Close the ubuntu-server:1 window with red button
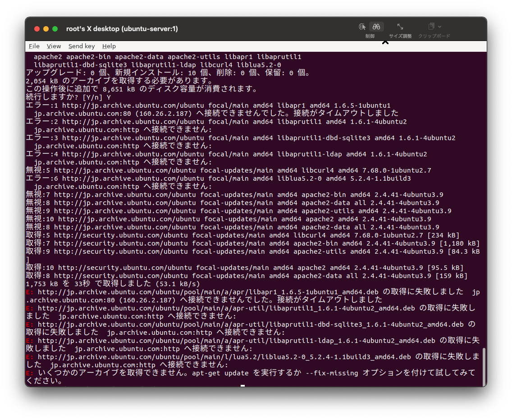This screenshot has width=512, height=420. pyautogui.click(x=37, y=29)
